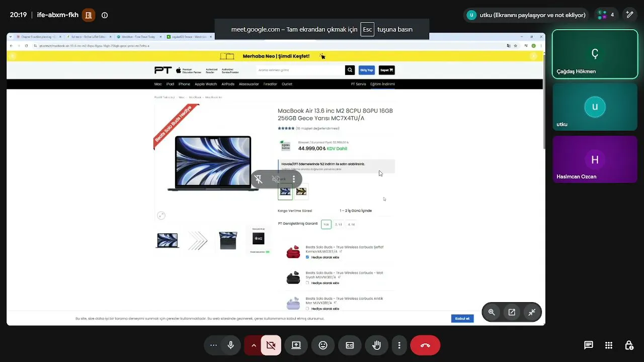Reload the shared browser page

[x=26, y=46]
